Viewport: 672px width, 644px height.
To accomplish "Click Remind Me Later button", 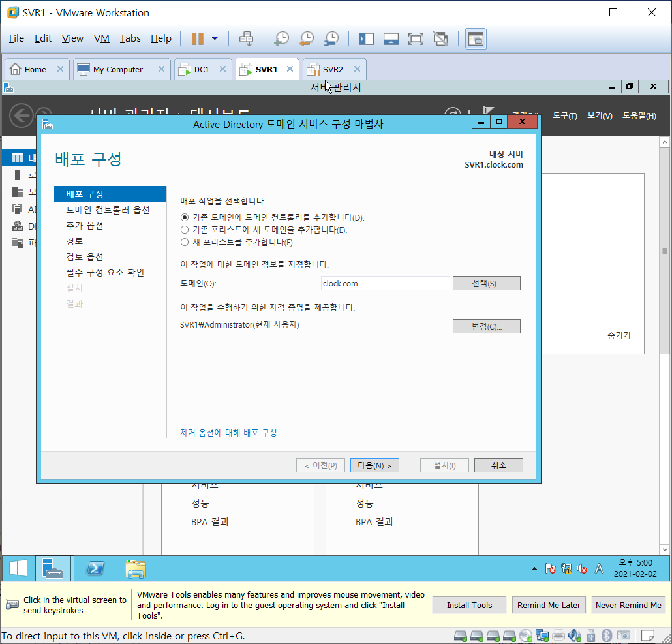I will click(x=549, y=605).
